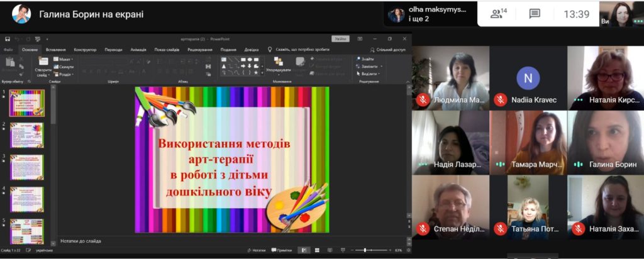Start slideshow view from status bar
Screen dimensions: 644x259
click(x=343, y=250)
